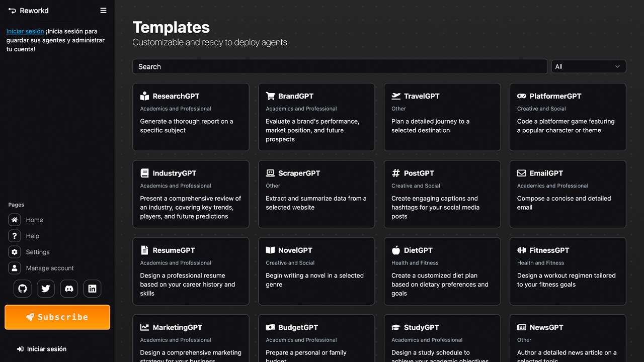
Task: Open the All category filter dropdown
Action: [x=588, y=66]
